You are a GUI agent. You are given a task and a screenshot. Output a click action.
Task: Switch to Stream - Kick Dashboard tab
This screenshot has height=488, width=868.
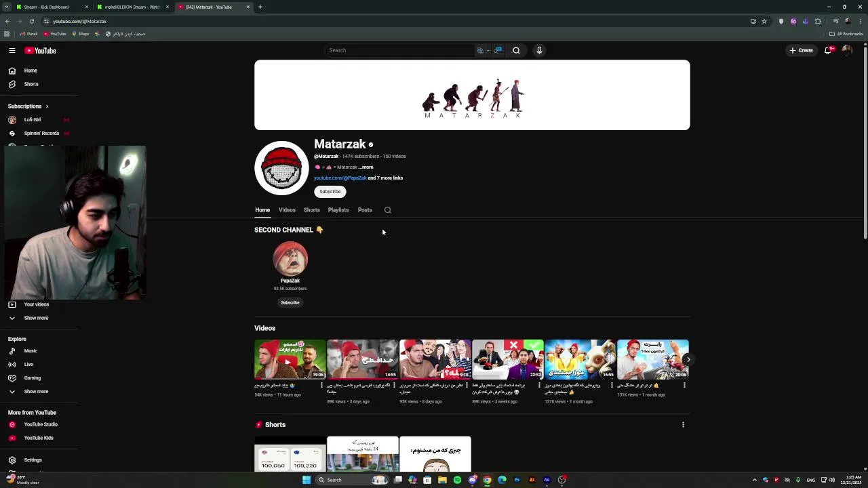click(52, 7)
